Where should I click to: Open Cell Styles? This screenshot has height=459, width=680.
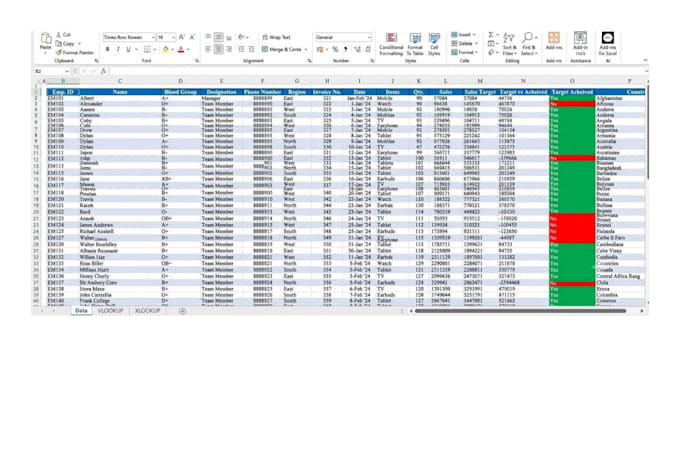(434, 44)
